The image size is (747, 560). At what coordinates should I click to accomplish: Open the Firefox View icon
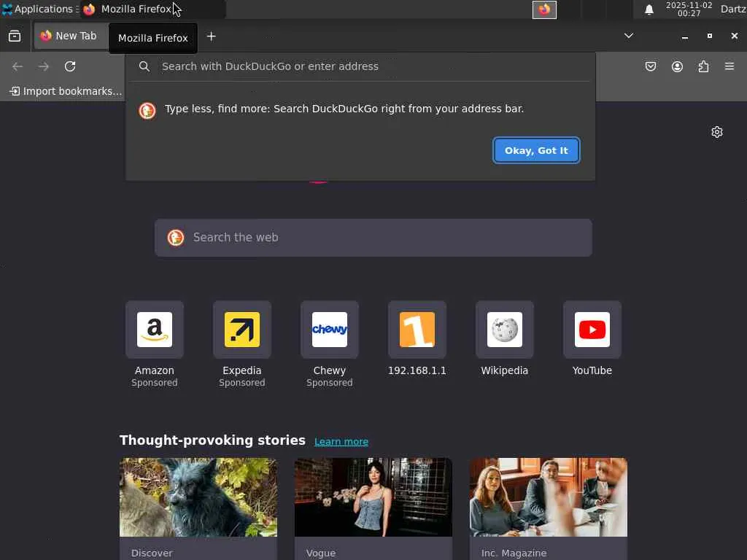15,36
